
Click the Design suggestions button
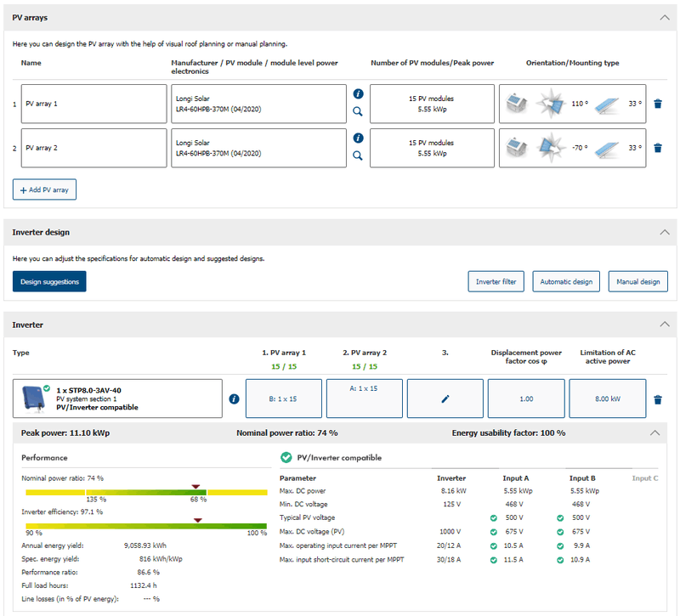click(49, 281)
